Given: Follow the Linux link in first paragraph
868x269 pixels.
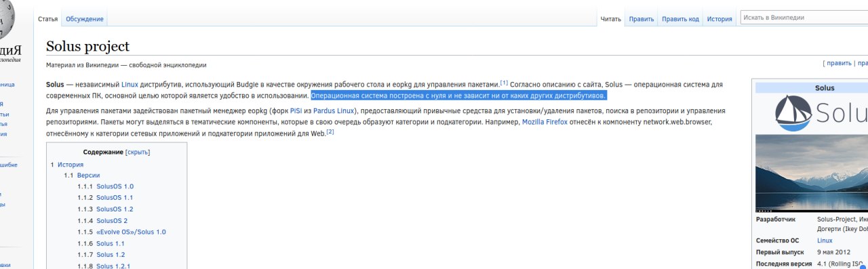Looking at the screenshot, I should pos(130,85).
